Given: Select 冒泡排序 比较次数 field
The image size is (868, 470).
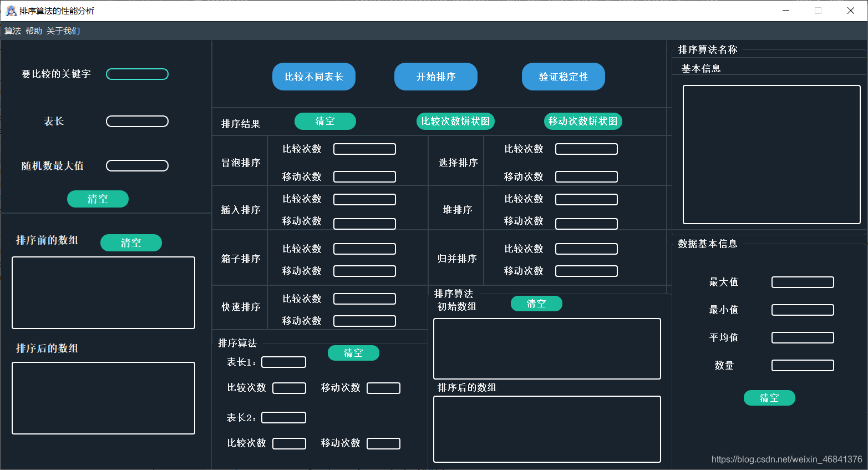Looking at the screenshot, I should 364,149.
